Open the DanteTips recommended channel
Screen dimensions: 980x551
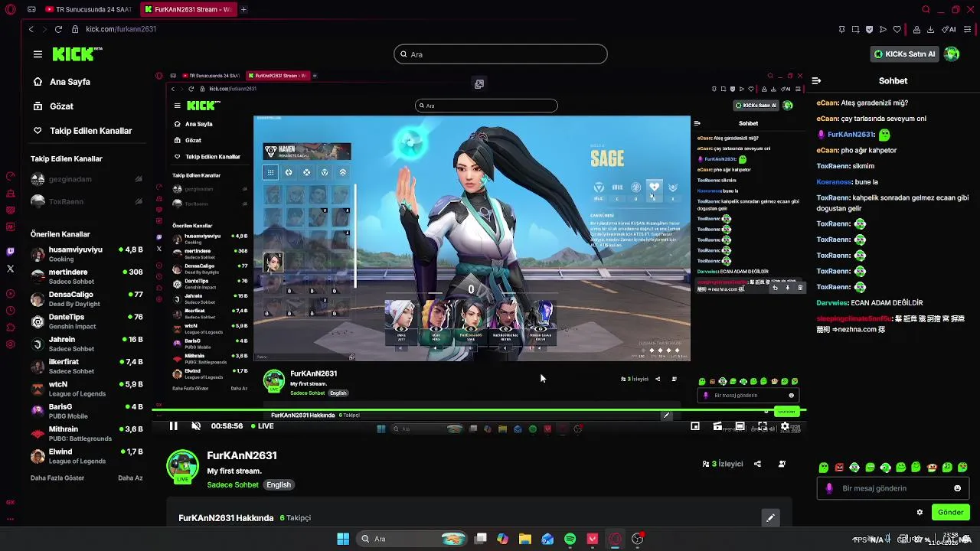click(x=87, y=321)
